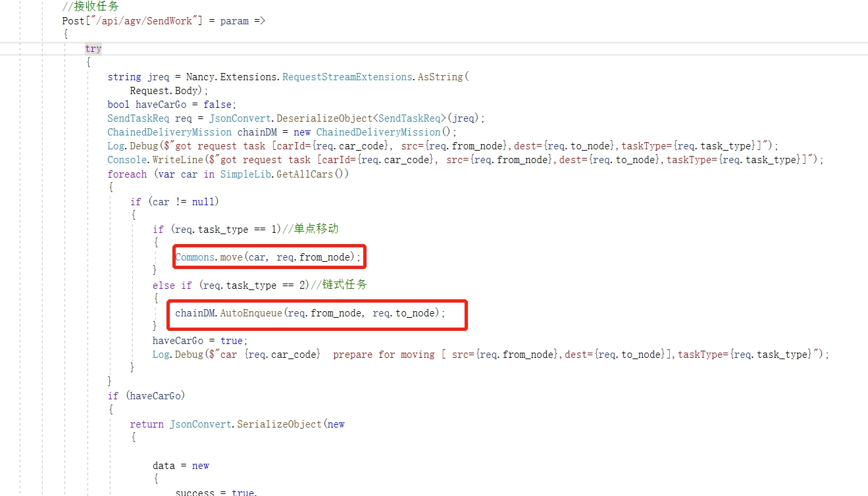Place cursor on the Commons.move call
The height and width of the screenshot is (496, 868).
tap(268, 257)
